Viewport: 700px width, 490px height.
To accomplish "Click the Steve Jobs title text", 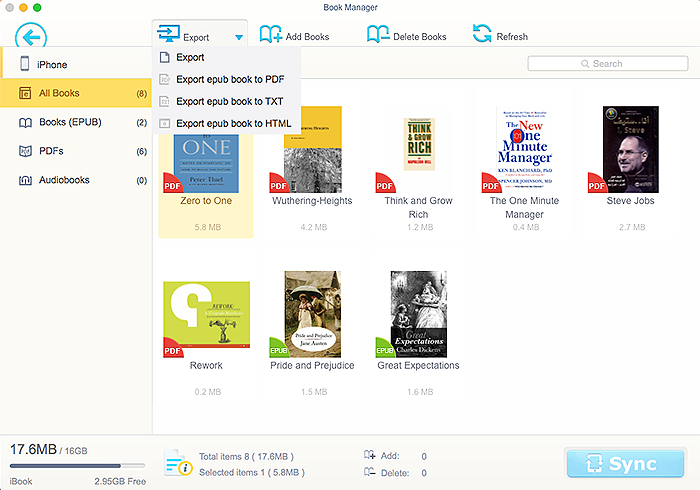I will tap(630, 201).
